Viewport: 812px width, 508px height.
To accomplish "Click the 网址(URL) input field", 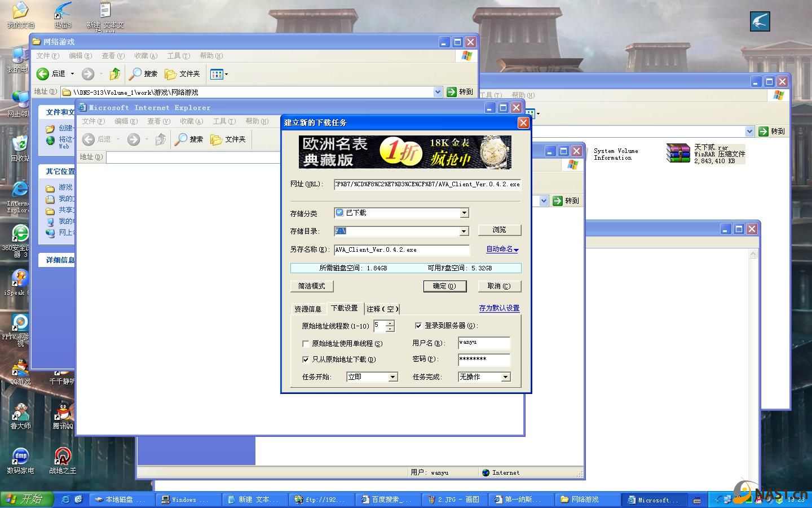I will click(427, 185).
